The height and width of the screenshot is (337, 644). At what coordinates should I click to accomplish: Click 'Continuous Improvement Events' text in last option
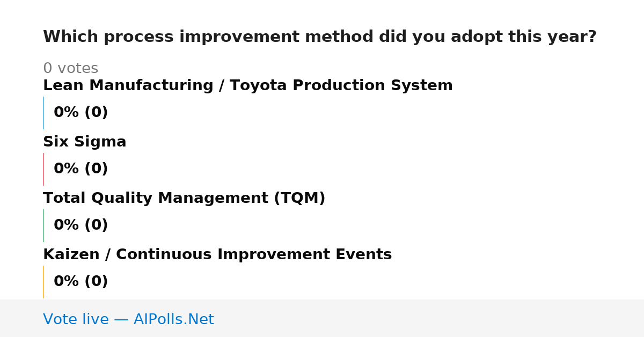tap(254, 254)
